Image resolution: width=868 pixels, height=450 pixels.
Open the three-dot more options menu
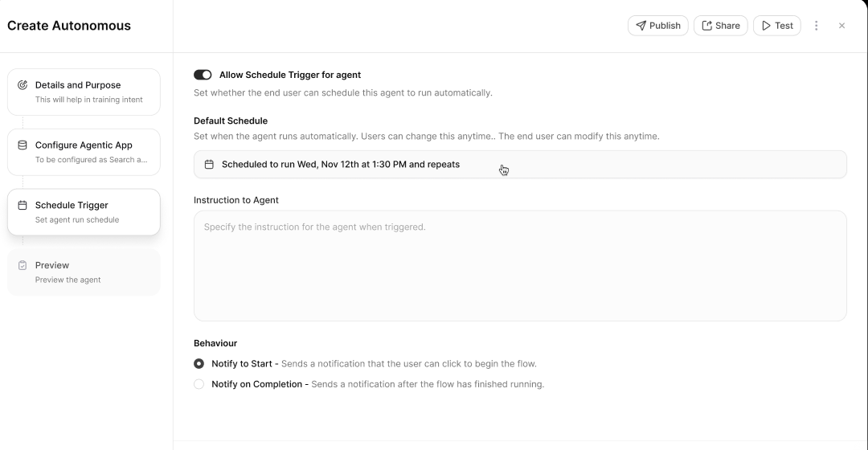pyautogui.click(x=817, y=26)
